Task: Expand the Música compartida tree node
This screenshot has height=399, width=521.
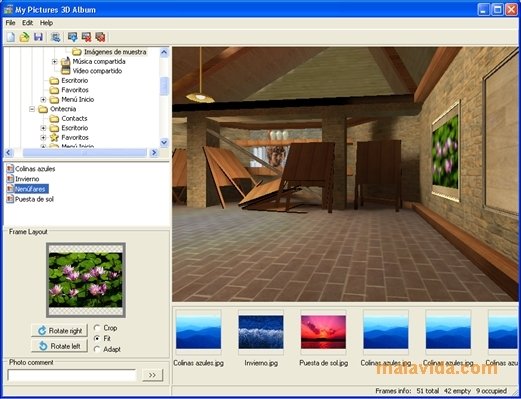Action: 54,62
